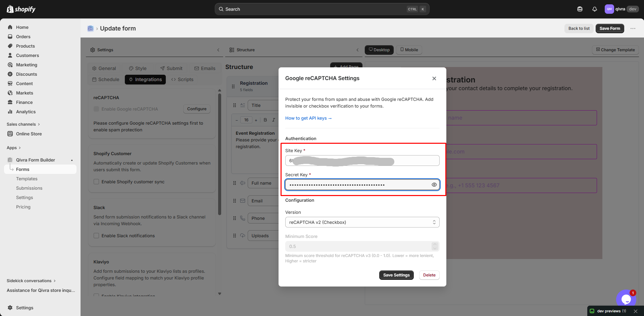The width and height of the screenshot is (644, 316).
Task: Collapse the Structure panel
Action: (357, 50)
